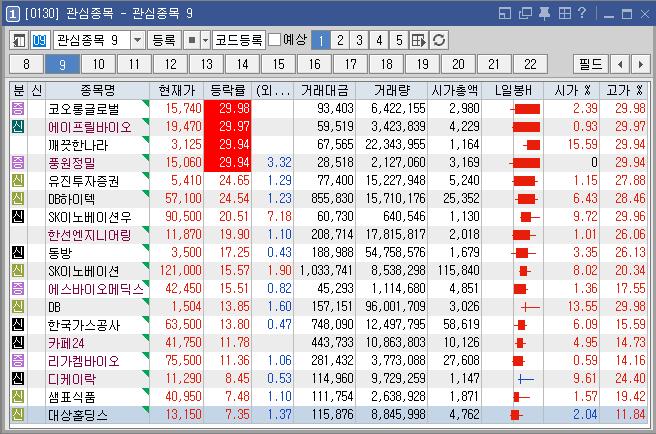Switch to group tab 12

pos(170,64)
